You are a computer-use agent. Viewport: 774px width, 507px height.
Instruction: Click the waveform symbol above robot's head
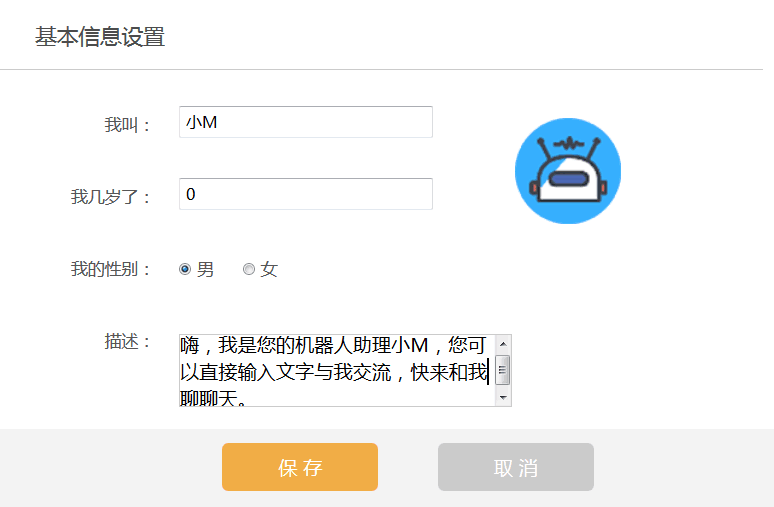click(x=569, y=144)
